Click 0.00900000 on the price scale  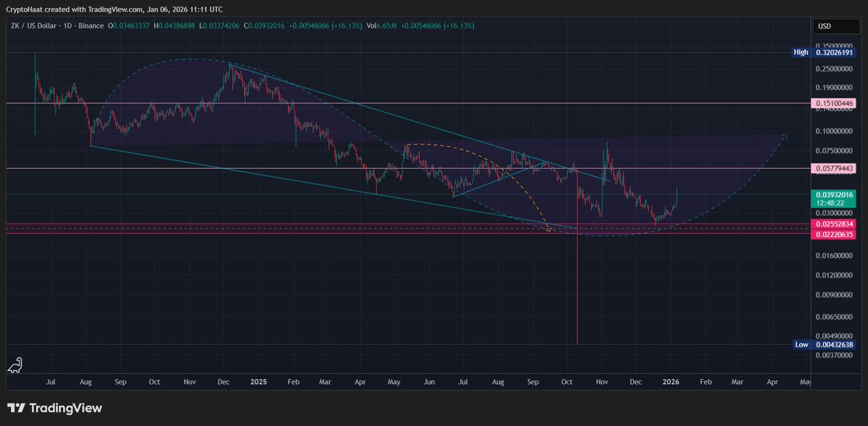835,295
